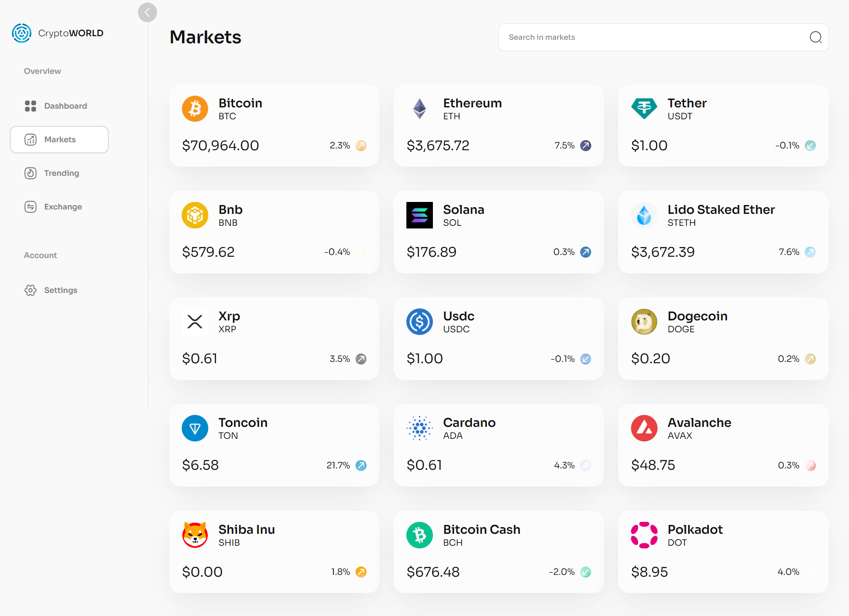Viewport: 849px width, 616px height.
Task: Collapse the sidebar with the chevron button
Action: (147, 12)
